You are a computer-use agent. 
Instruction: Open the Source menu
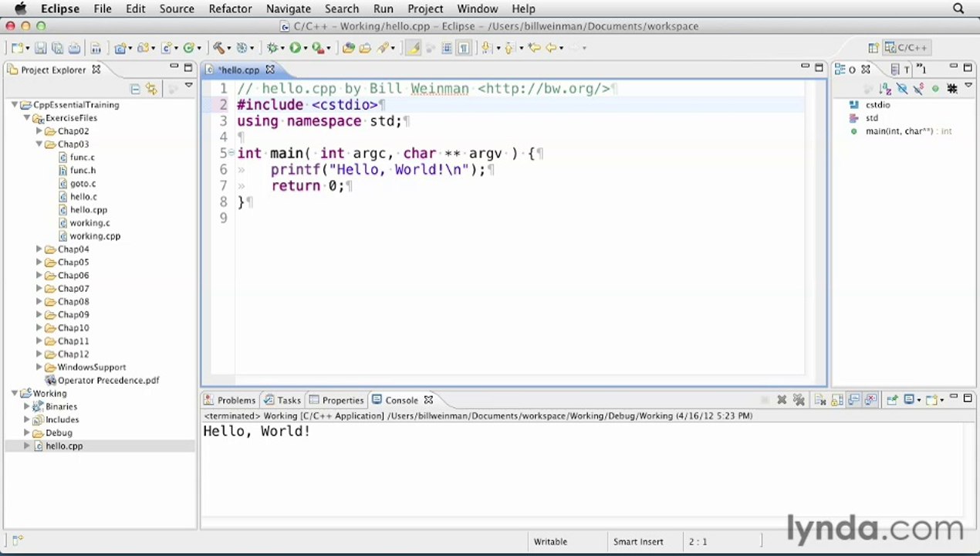point(177,8)
